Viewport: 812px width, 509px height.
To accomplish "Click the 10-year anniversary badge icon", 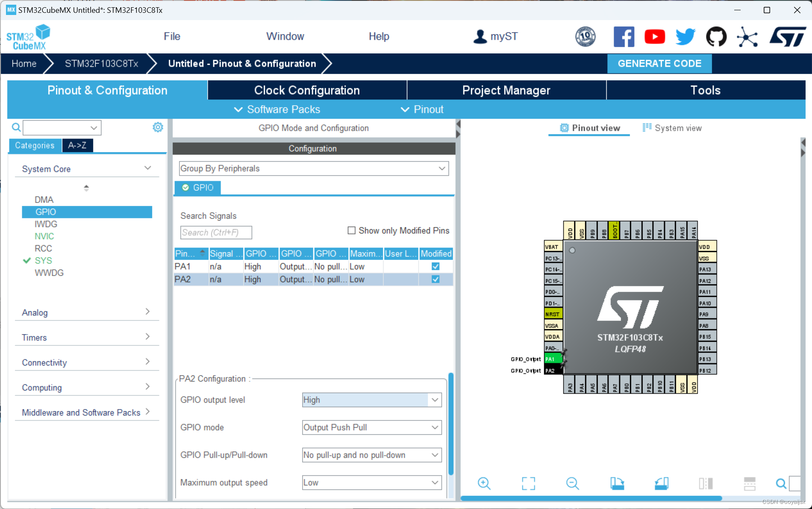I will 585,37.
